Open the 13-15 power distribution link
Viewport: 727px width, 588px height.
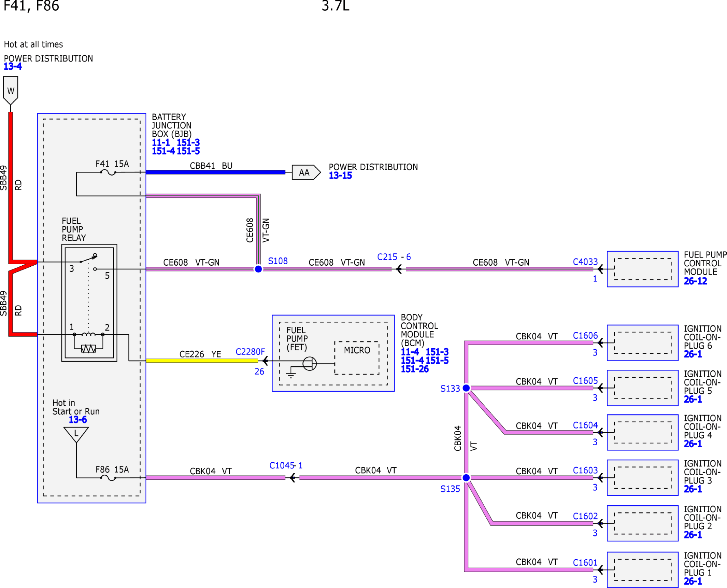click(340, 176)
